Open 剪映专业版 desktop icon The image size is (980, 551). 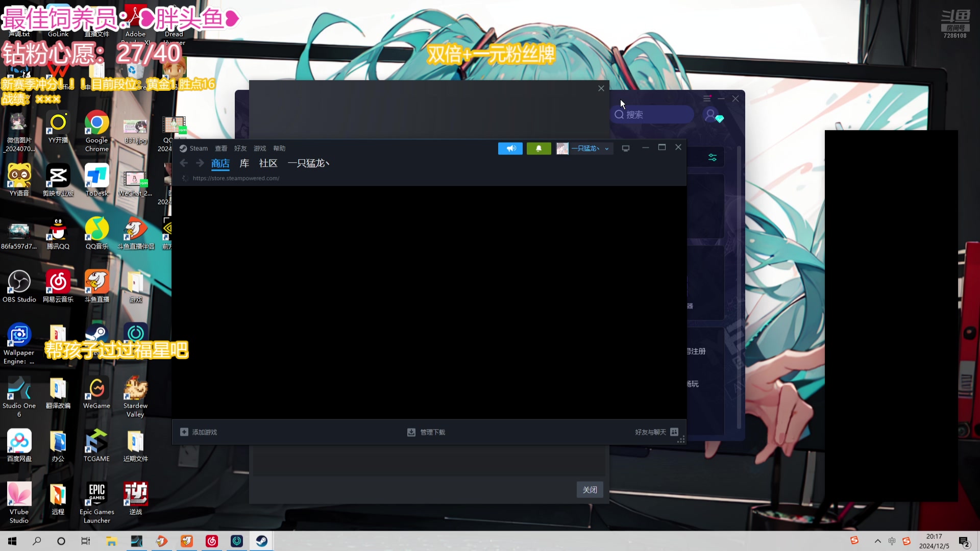click(58, 181)
